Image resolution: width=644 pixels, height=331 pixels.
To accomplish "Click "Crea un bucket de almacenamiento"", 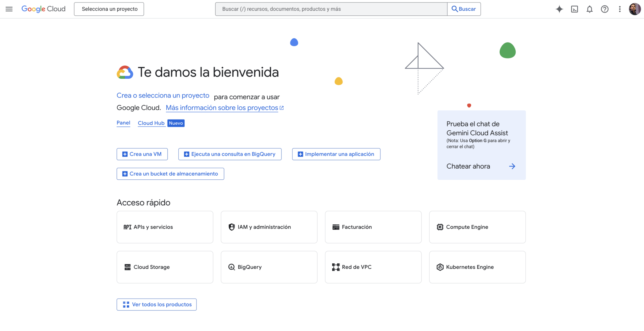I will coord(170,173).
